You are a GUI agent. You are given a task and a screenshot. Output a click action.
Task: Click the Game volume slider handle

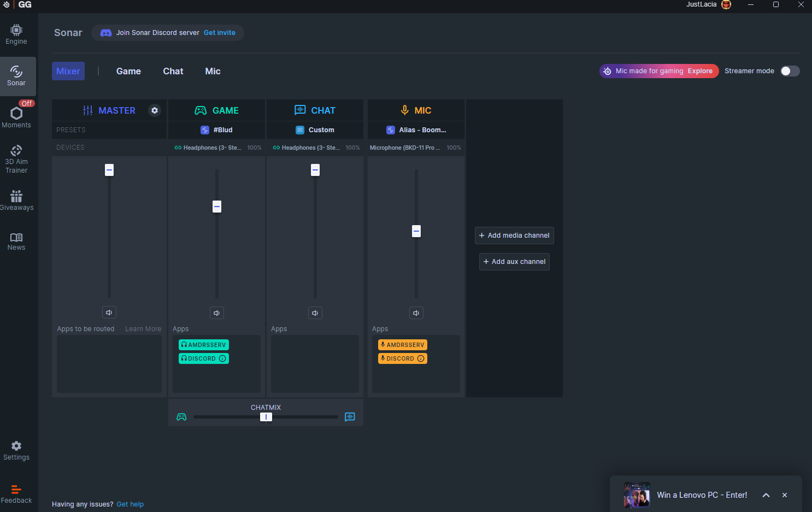coord(217,207)
